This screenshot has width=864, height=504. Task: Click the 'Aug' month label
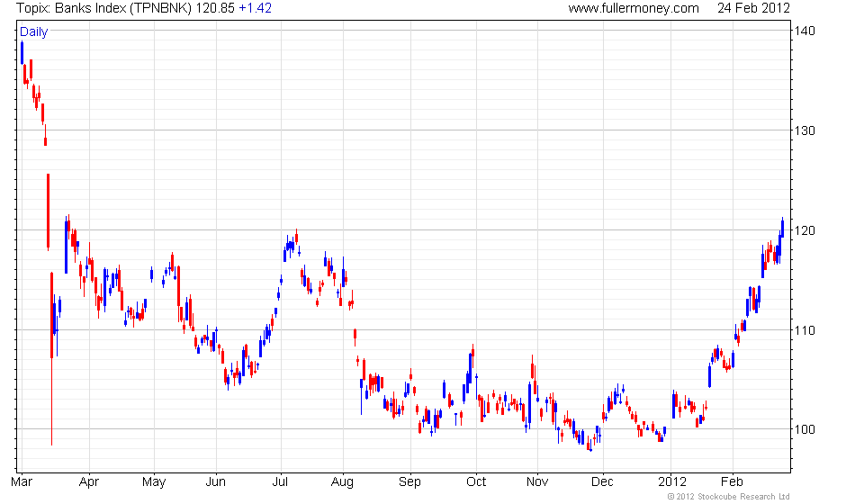pos(342,482)
